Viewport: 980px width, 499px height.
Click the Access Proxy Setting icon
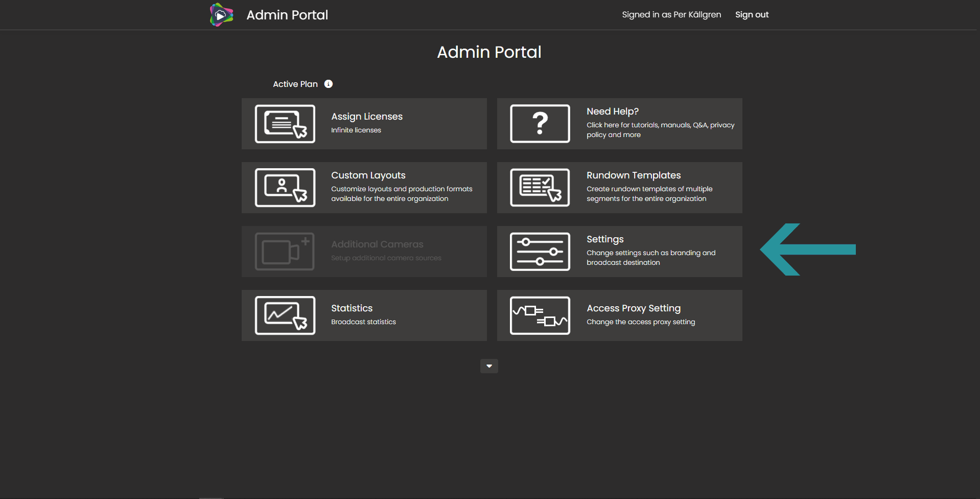(x=540, y=315)
